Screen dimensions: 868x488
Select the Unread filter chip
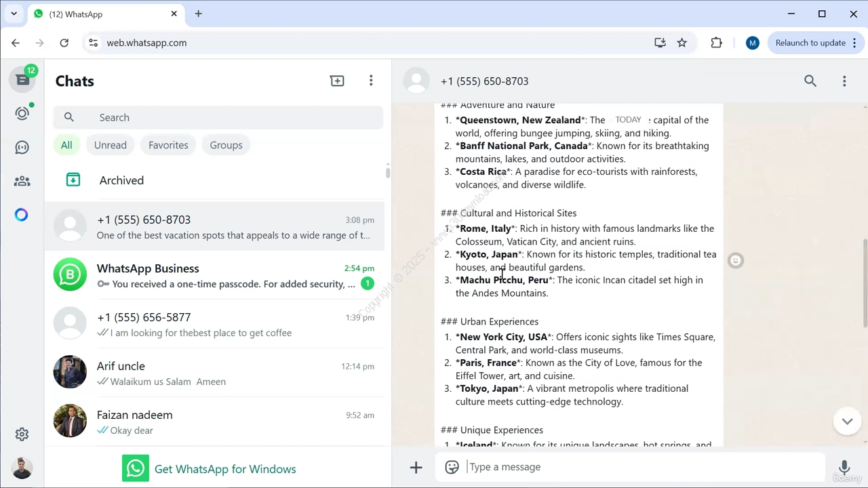tap(111, 145)
